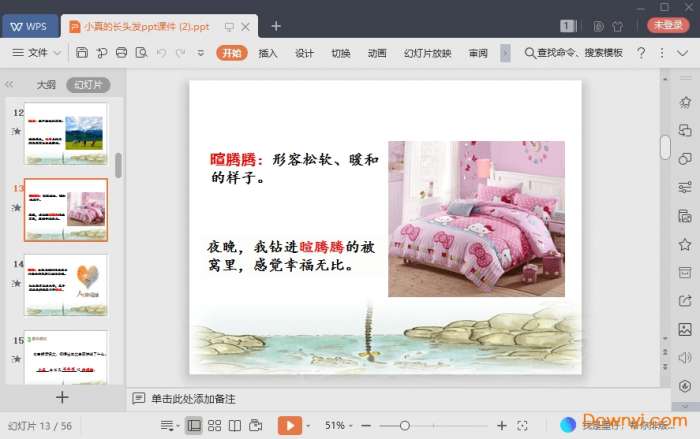
Task: Show more ribbon tabs arrow
Action: coord(505,53)
